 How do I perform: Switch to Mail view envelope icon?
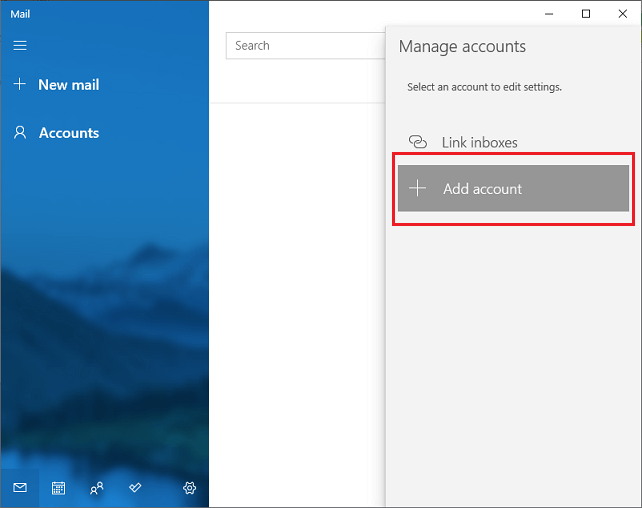tap(20, 488)
